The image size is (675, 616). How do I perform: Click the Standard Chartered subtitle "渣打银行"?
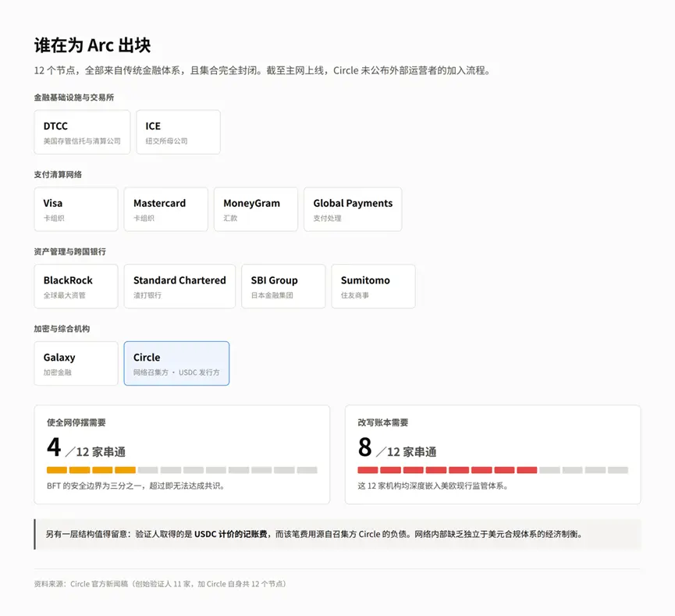pos(147,295)
